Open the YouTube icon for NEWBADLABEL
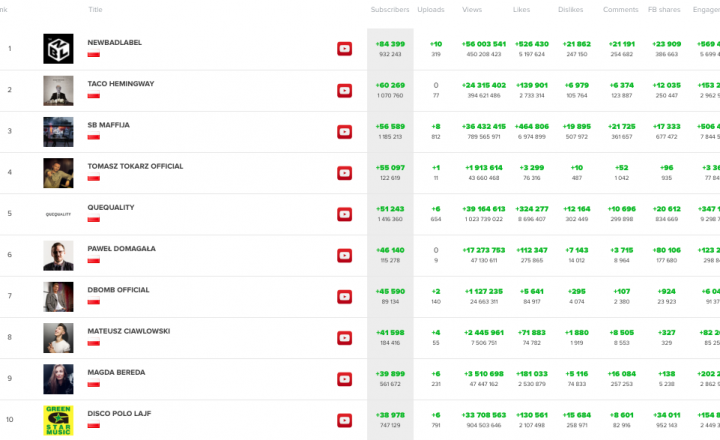 coord(344,49)
